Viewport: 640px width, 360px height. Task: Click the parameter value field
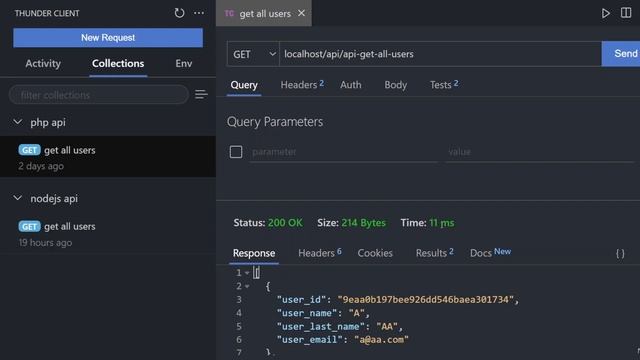[540, 152]
